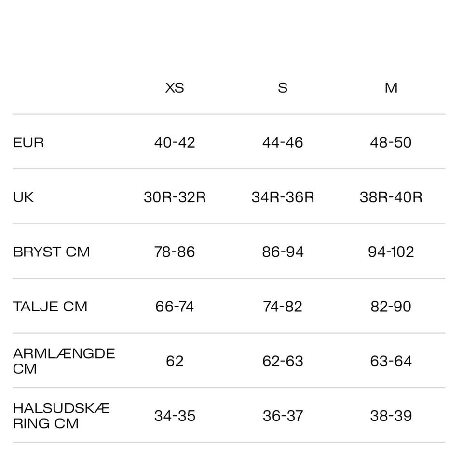Select chest measurement 78-86
The width and height of the screenshot is (463, 476).
click(x=175, y=252)
